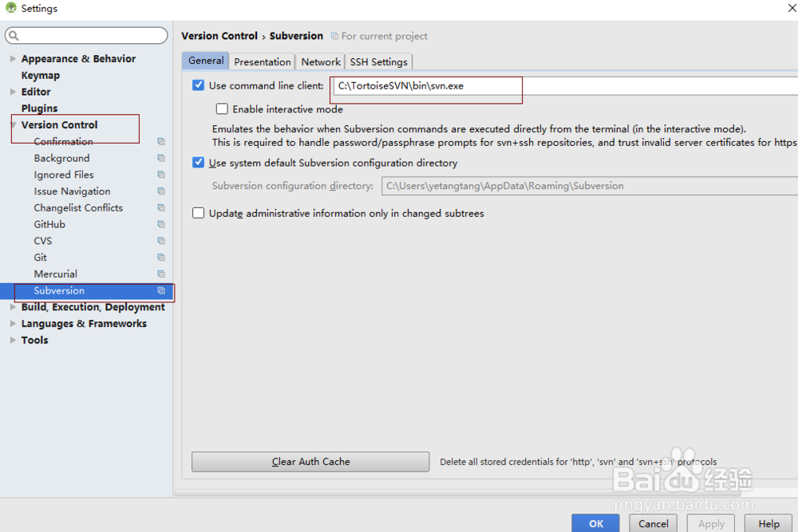Uncheck Use system default Subversion configuration directory
This screenshot has width=798, height=532.
pyautogui.click(x=199, y=162)
